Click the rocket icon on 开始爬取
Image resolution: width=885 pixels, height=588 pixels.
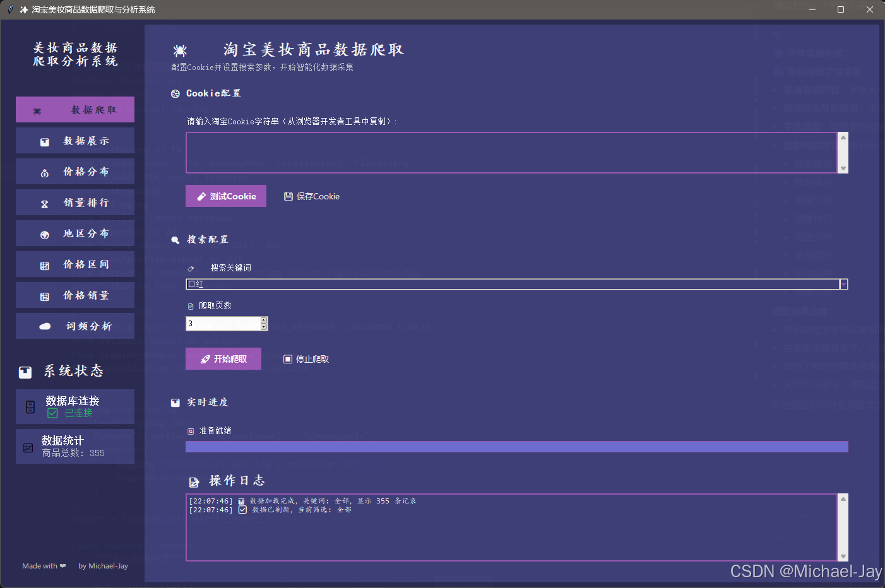[x=205, y=359]
